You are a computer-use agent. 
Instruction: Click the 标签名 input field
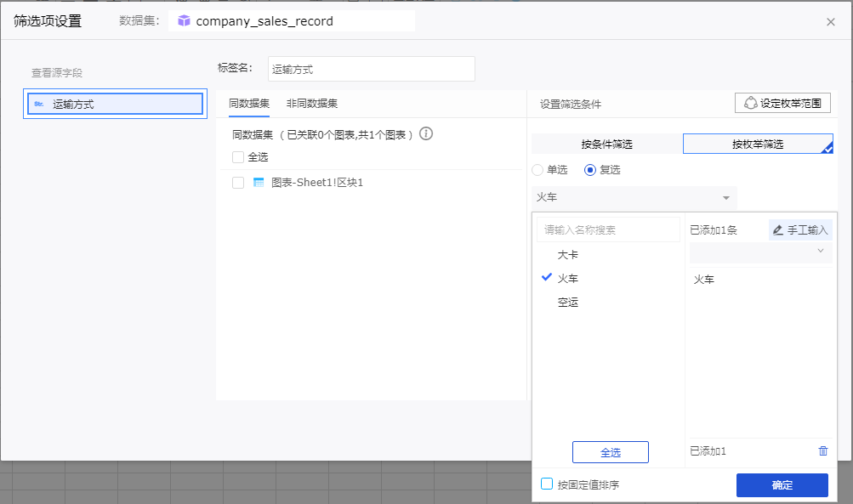pos(371,69)
